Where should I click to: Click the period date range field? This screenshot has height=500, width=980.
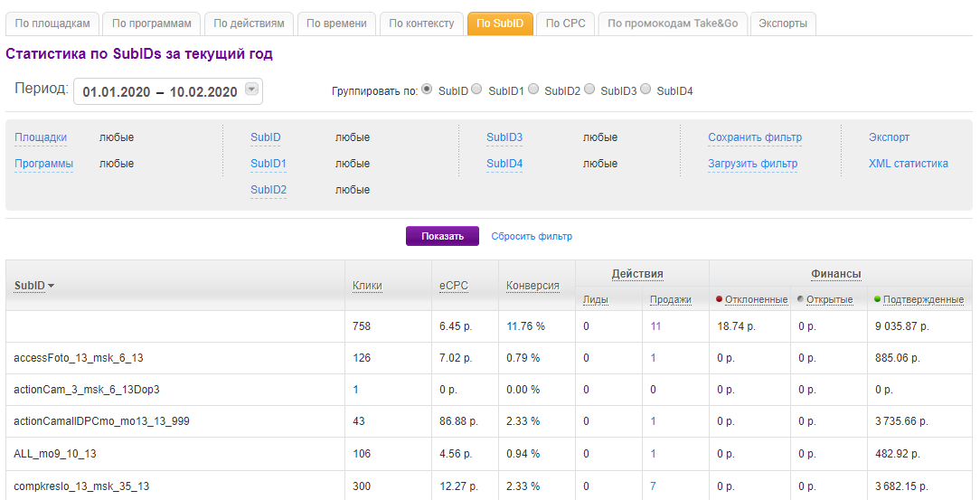coord(160,91)
